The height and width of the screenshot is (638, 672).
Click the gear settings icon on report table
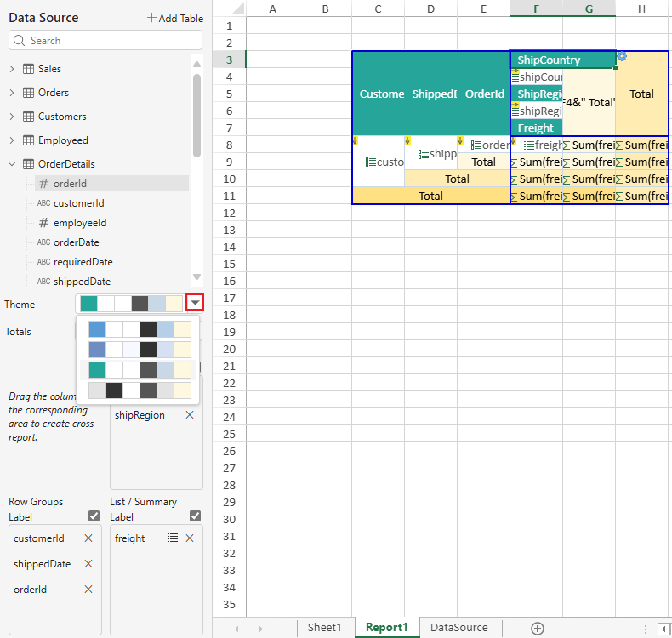(622, 55)
